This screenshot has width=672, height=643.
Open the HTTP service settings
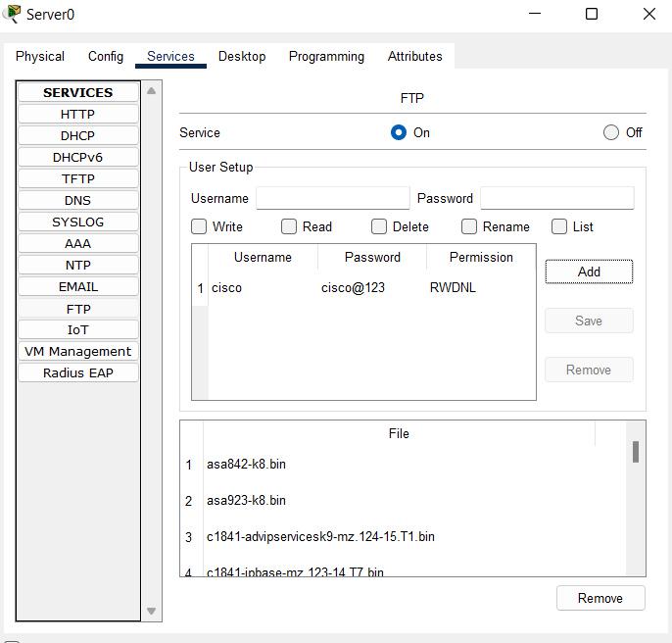click(77, 114)
